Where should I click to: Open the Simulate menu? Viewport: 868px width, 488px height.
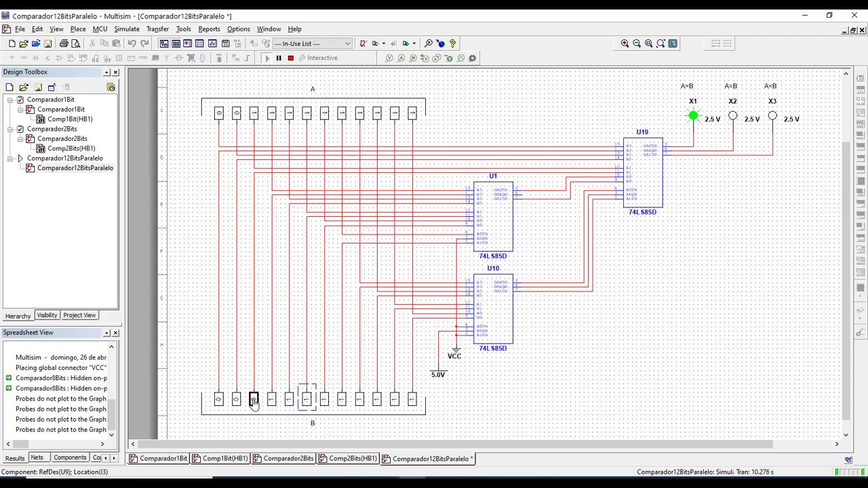tap(127, 29)
